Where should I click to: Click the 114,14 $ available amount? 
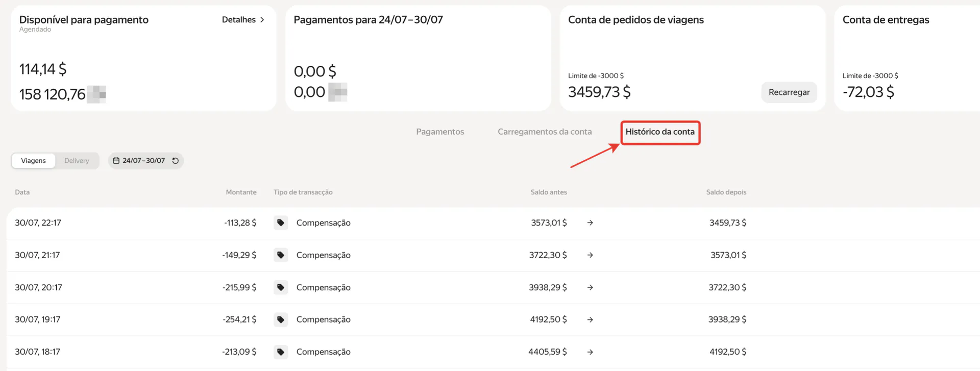(43, 69)
